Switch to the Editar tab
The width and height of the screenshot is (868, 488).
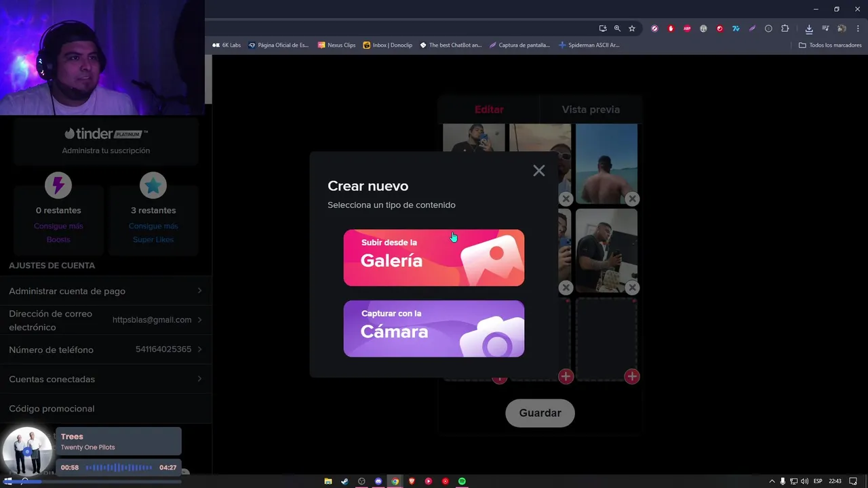point(489,109)
